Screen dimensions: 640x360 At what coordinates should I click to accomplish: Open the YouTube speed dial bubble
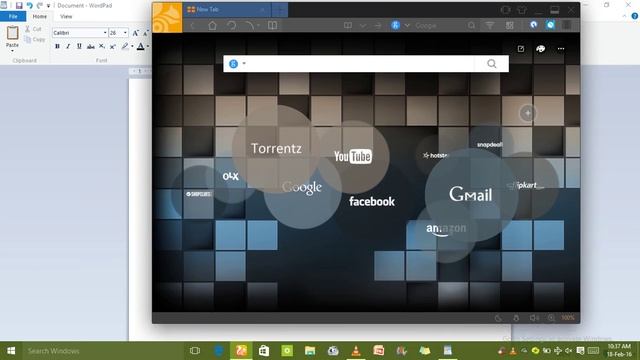[353, 156]
